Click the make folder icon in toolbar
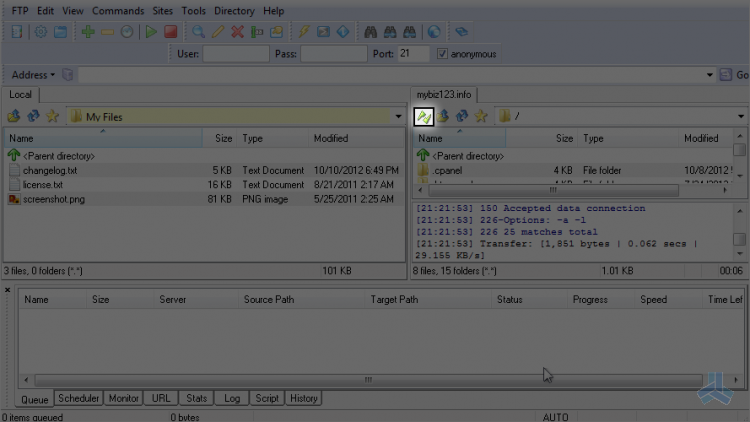The image size is (750, 422). tap(276, 32)
